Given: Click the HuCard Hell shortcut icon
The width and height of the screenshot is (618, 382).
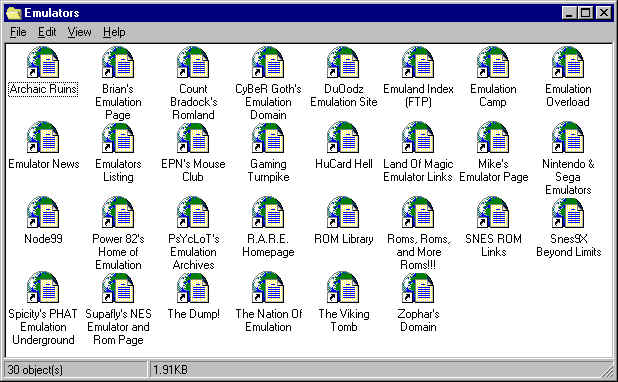Looking at the screenshot, I should click(343, 137).
